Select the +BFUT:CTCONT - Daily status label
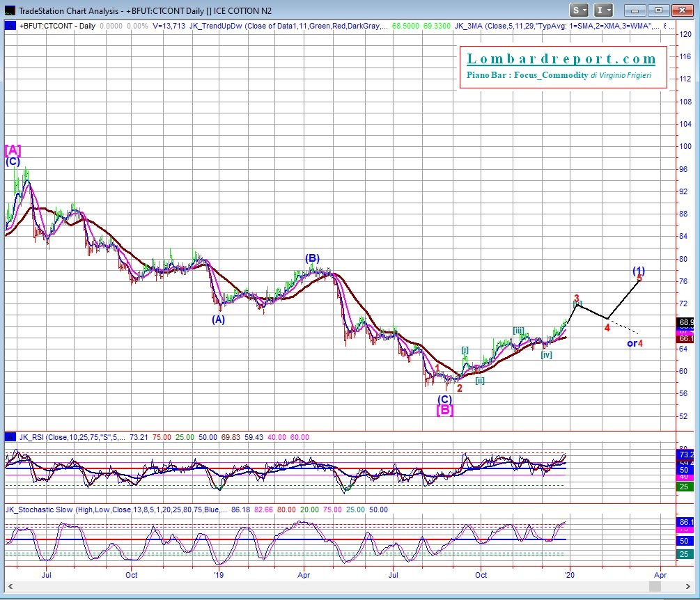The image size is (700, 600). [57, 26]
